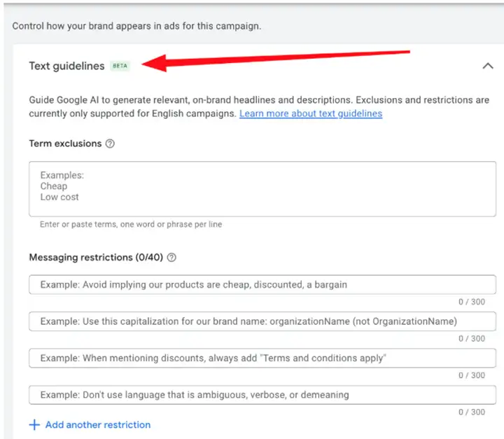Focus the 'ambiguous, verbose, or demeaning' restriction field

pos(262,395)
